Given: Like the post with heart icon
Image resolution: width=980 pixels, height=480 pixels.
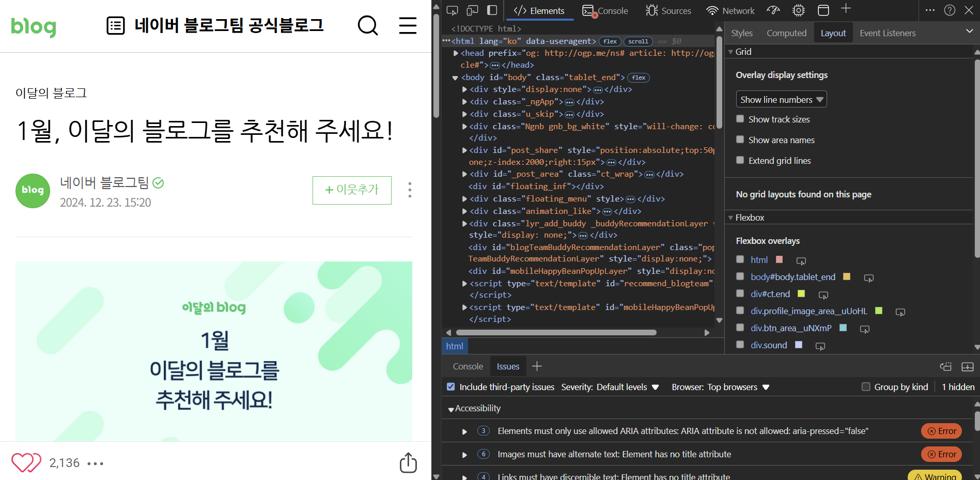Looking at the screenshot, I should 26,462.
